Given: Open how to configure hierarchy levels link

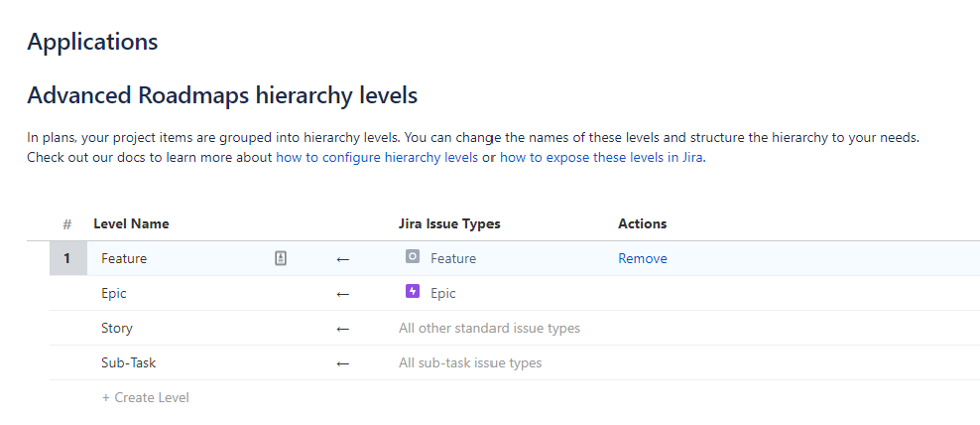Looking at the screenshot, I should tap(377, 158).
